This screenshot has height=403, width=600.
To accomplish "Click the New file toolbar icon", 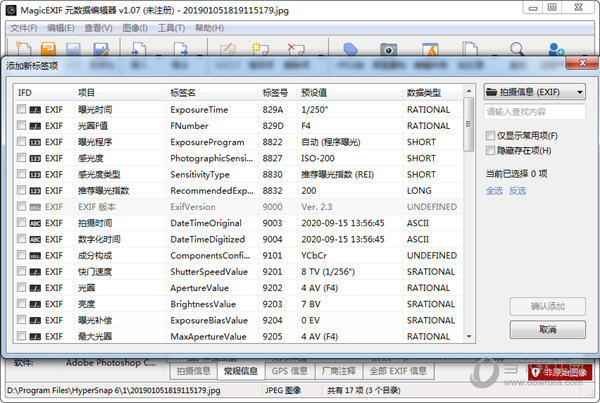I will pyautogui.click(x=24, y=49).
